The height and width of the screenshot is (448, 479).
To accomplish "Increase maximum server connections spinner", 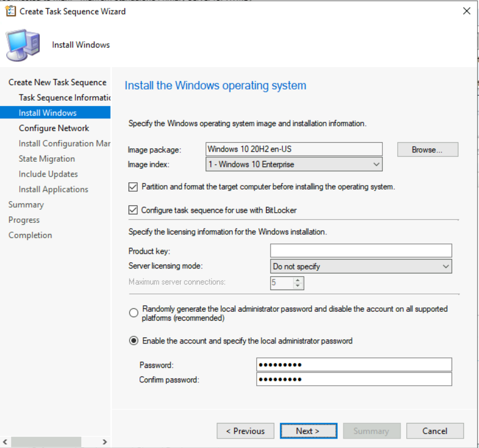I will (298, 280).
